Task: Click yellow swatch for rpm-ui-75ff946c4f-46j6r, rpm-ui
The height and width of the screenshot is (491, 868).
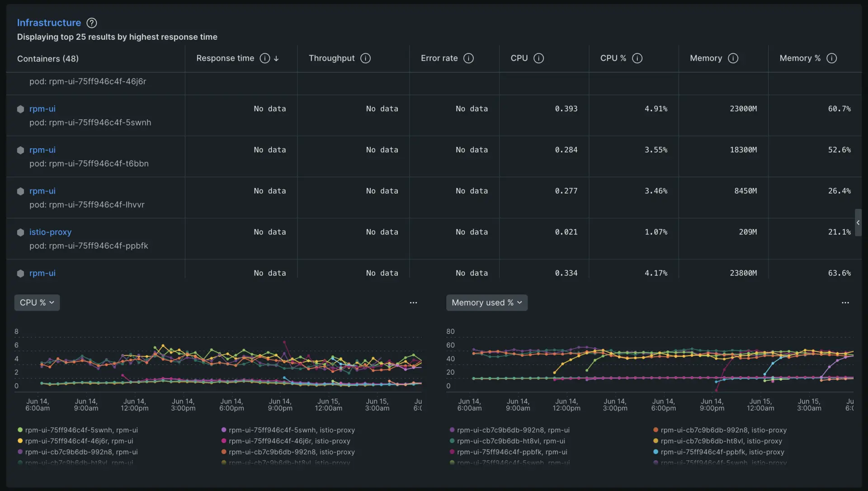Action: pos(20,441)
